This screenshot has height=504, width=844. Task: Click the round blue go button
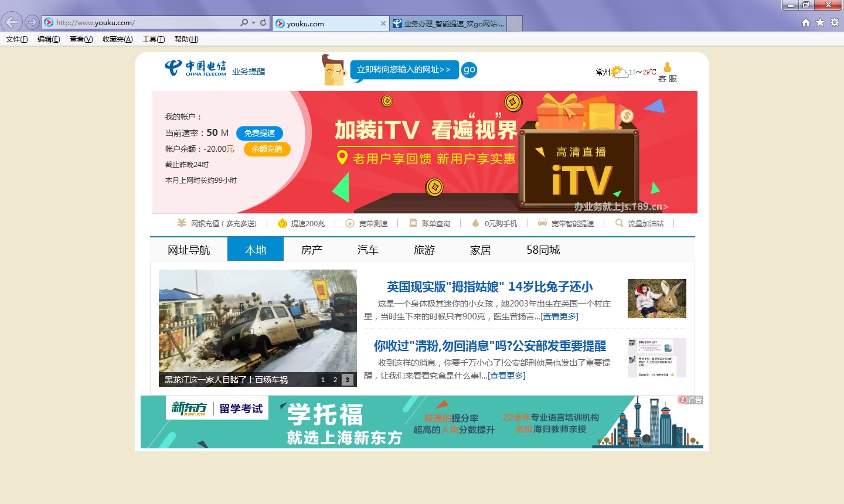(x=469, y=70)
